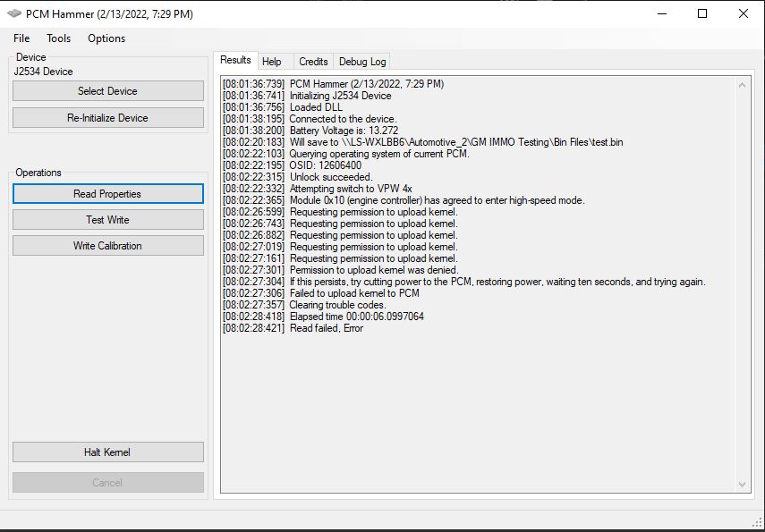Click the 'Loaded DLL' log line
Image resolution: width=765 pixels, height=532 pixels.
[283, 107]
